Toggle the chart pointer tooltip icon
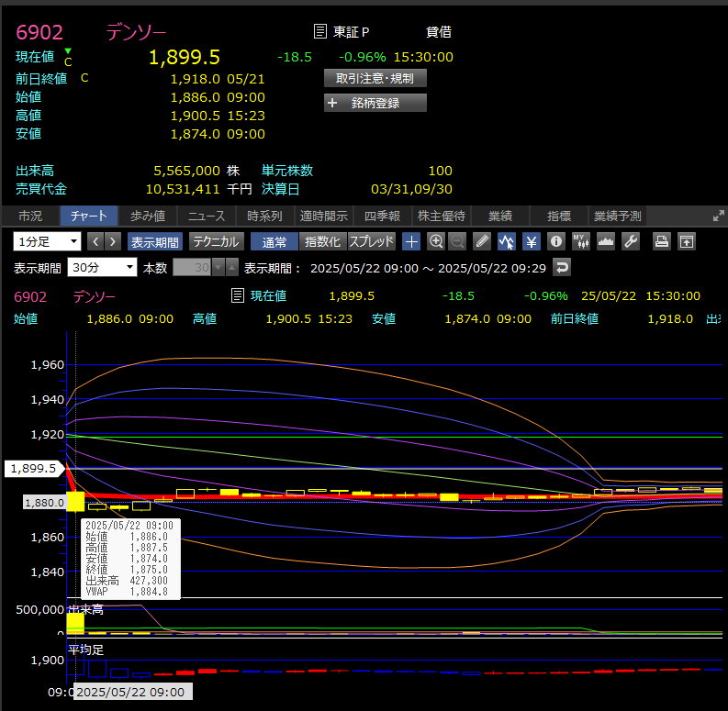728x711 pixels. 507,242
